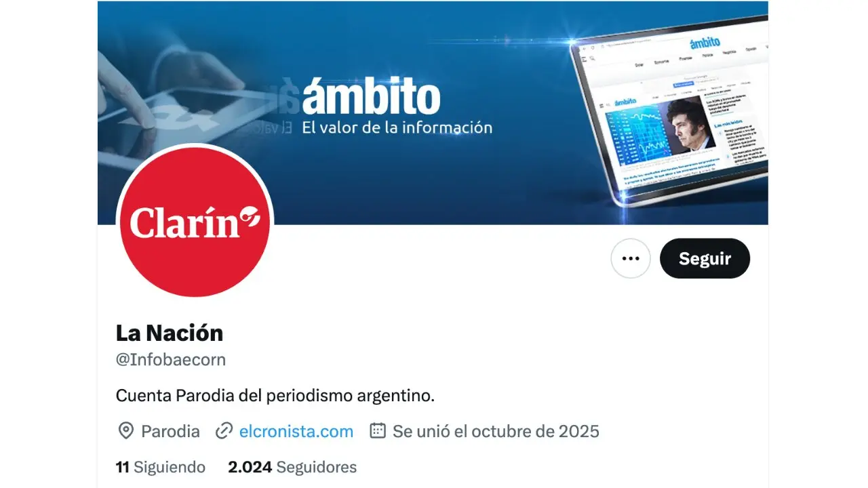This screenshot has width=868, height=488.
Task: Click the calendar icon next to join date
Action: pos(378,431)
